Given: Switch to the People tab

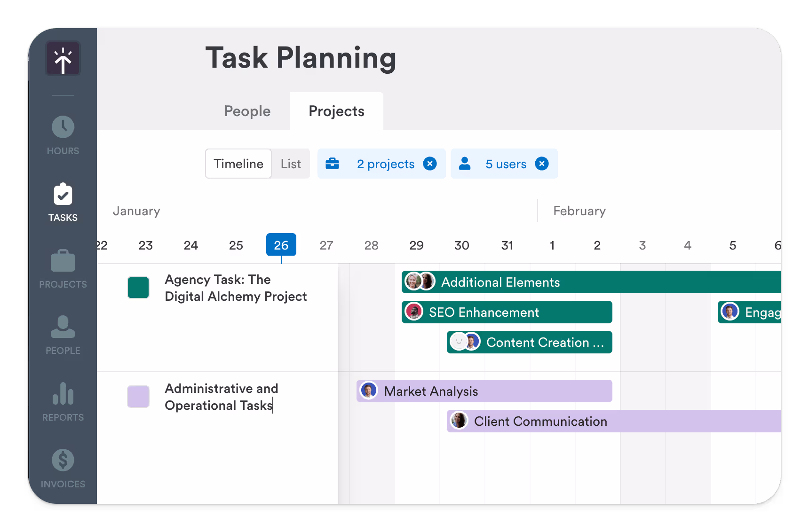Looking at the screenshot, I should [x=247, y=111].
